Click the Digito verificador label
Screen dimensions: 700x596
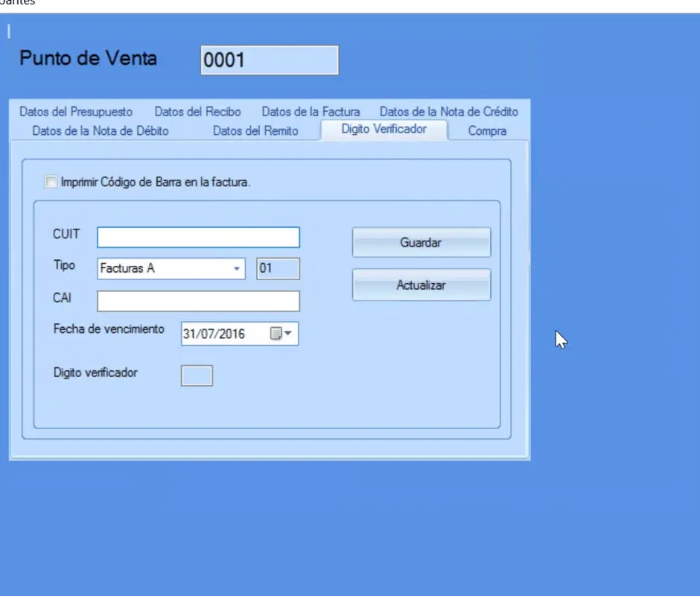pyautogui.click(x=95, y=372)
